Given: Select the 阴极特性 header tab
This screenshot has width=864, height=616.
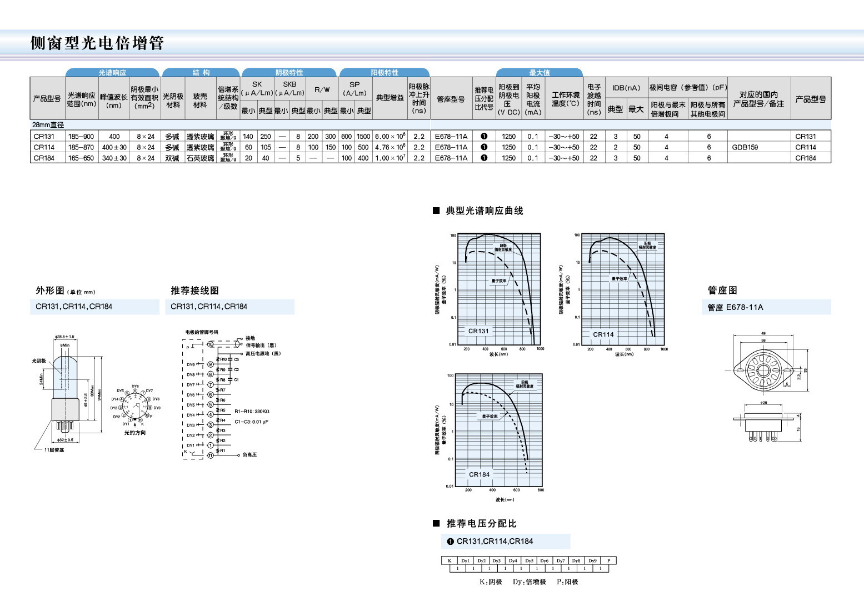Looking at the screenshot, I should pos(289,73).
